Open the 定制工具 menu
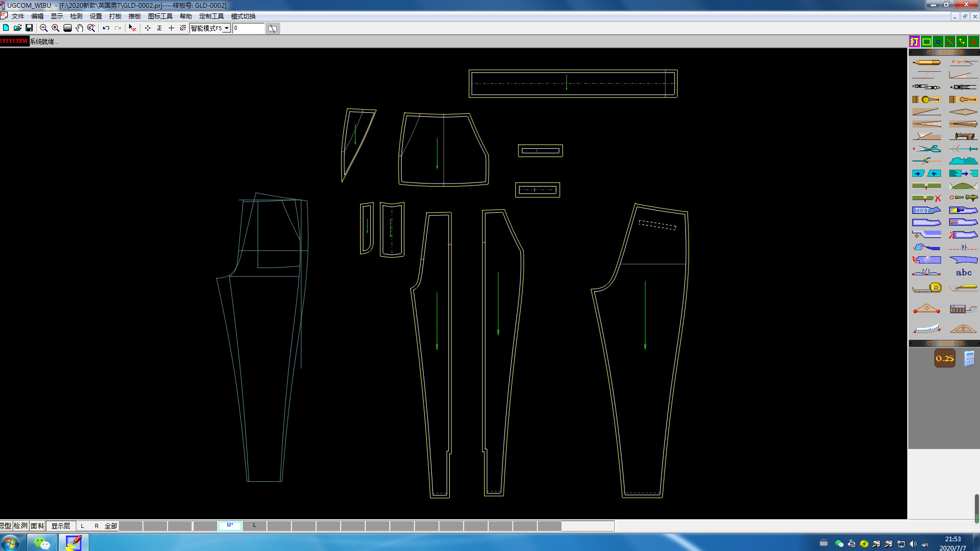Image resolution: width=980 pixels, height=551 pixels. coord(212,16)
